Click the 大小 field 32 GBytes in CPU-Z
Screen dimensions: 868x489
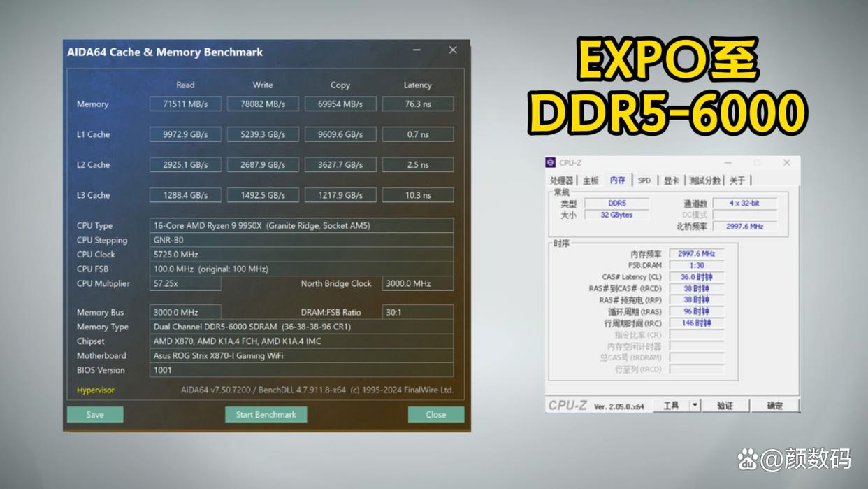pos(617,215)
